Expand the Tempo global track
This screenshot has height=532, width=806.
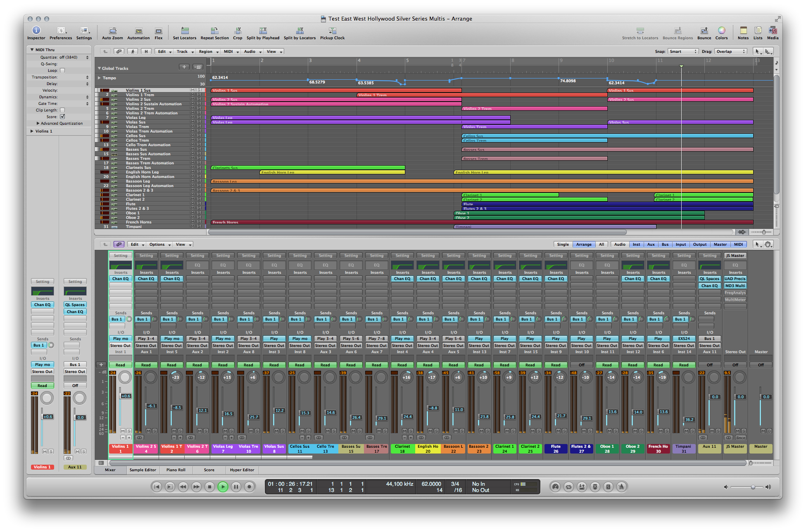[x=99, y=78]
